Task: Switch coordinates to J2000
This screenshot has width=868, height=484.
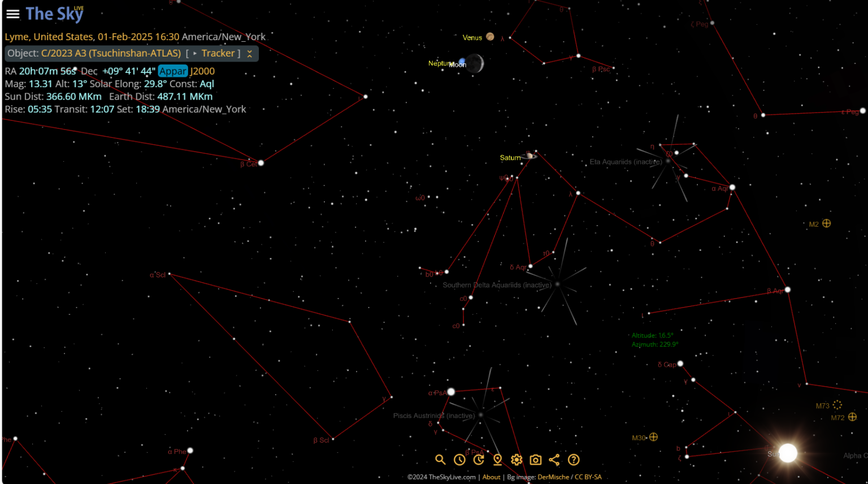Action: tap(202, 71)
